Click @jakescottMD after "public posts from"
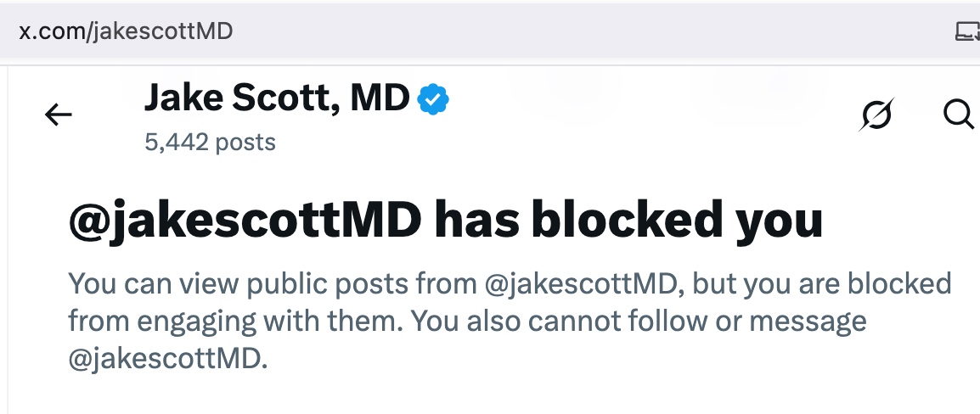 click(584, 283)
